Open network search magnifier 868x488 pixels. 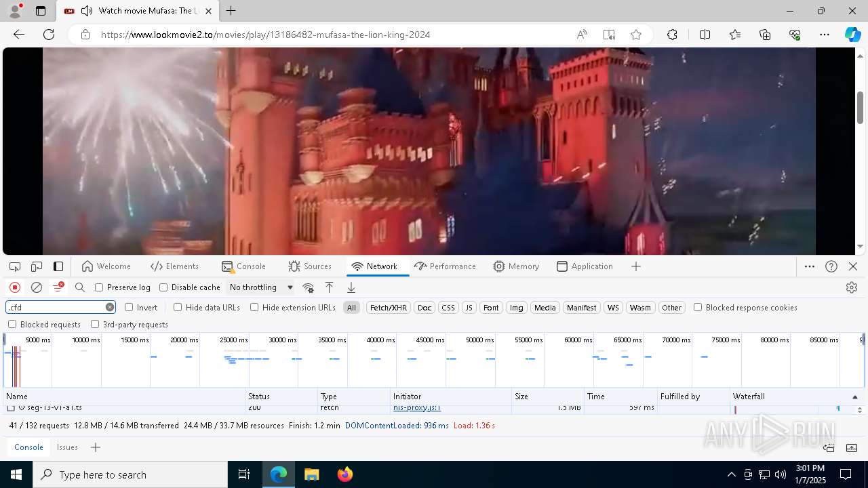[x=80, y=287]
